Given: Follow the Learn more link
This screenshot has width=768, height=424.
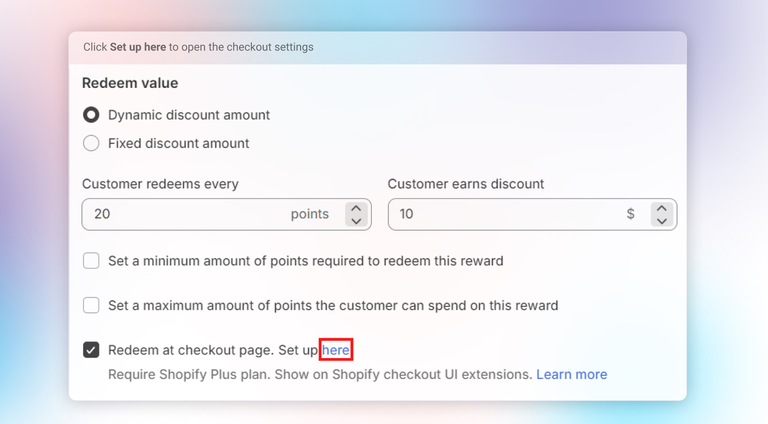Looking at the screenshot, I should pyautogui.click(x=571, y=374).
